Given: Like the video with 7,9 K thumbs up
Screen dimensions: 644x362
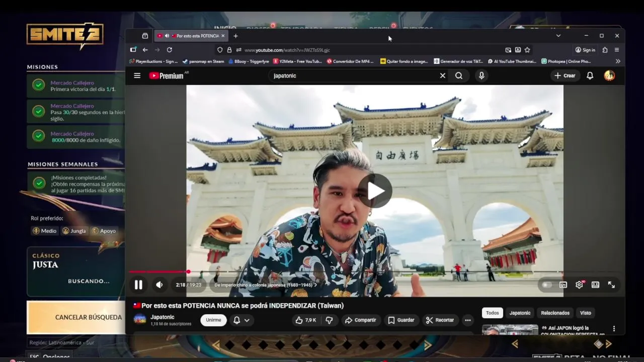Looking at the screenshot, I should pos(306,320).
